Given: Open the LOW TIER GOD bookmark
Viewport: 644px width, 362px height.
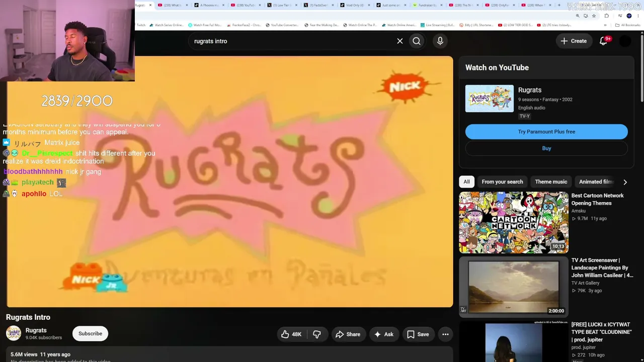Looking at the screenshot, I should pyautogui.click(x=515, y=25).
